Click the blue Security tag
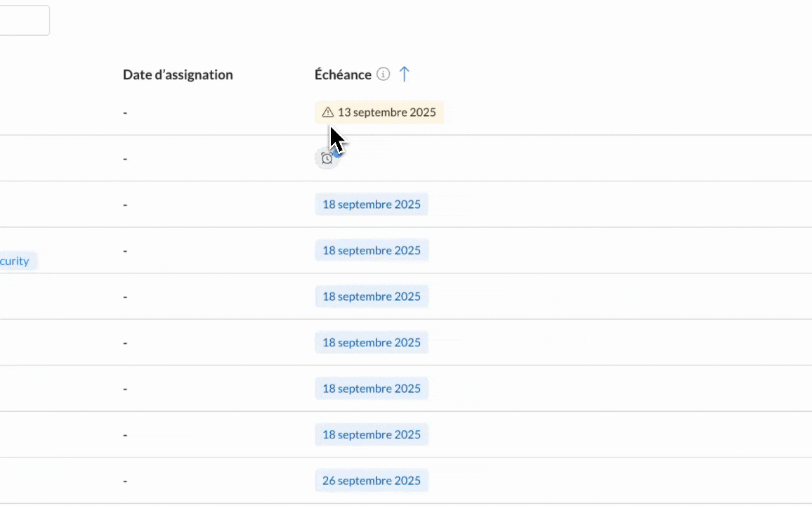Viewport: 812px width, 506px height. [x=15, y=261]
